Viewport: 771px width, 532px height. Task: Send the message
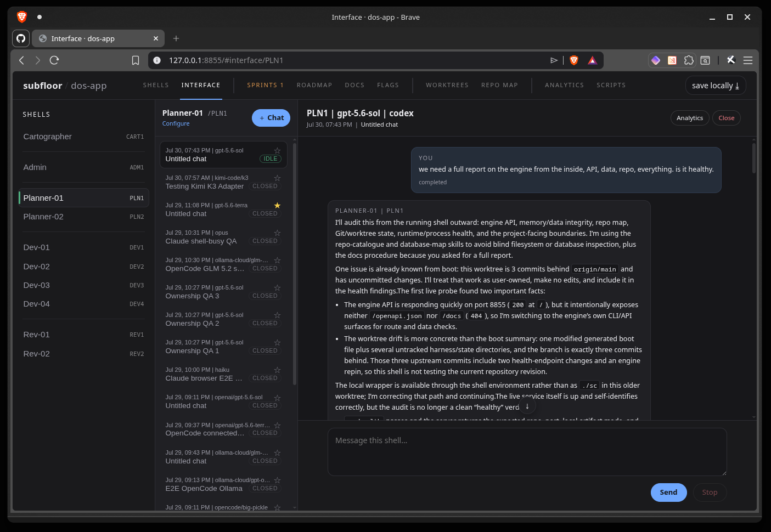pos(668,493)
